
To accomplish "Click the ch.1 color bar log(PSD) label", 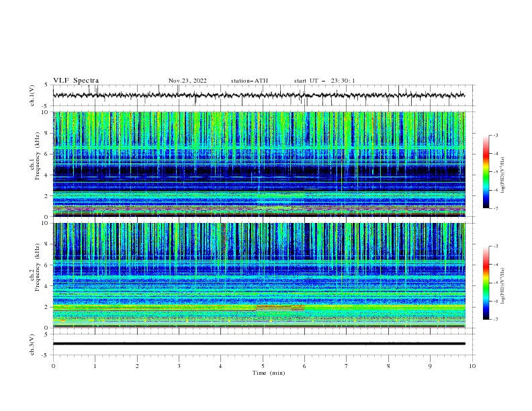I will point(503,175).
